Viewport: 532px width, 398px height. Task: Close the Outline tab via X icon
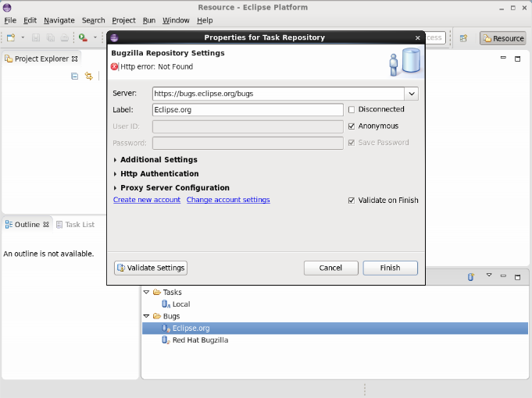click(x=46, y=225)
